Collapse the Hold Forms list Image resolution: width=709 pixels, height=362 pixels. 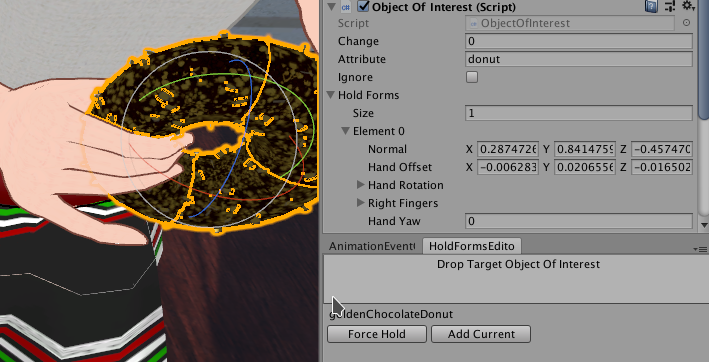pyautogui.click(x=331, y=95)
